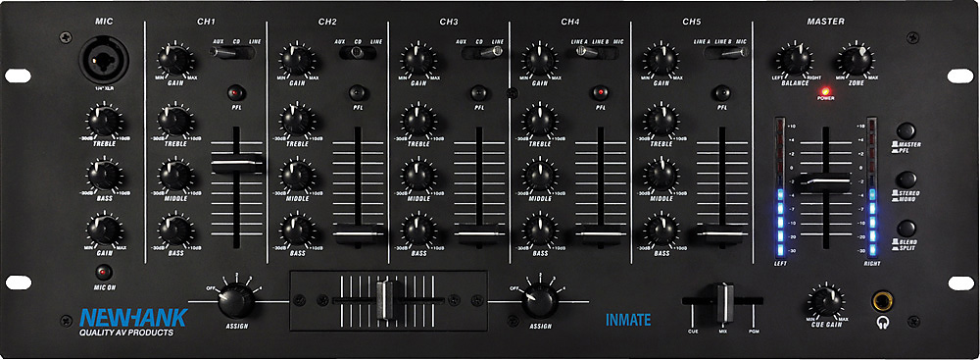The image size is (980, 360).
Task: Click the left crossfader ASSIGN selector knob
Action: coord(235,301)
